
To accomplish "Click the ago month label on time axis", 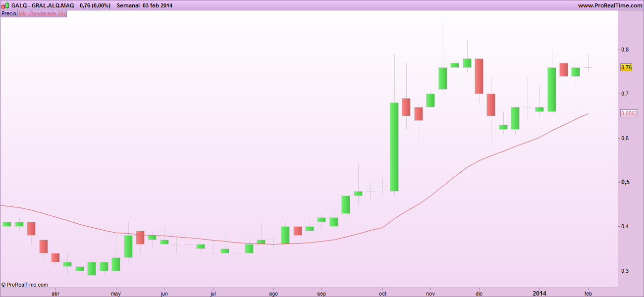I will [273, 293].
